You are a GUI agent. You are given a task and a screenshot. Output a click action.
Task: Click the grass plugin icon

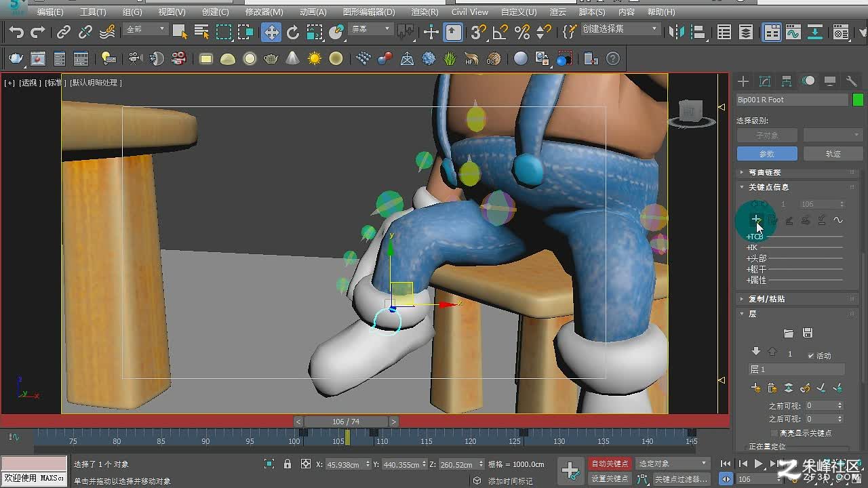tap(450, 59)
